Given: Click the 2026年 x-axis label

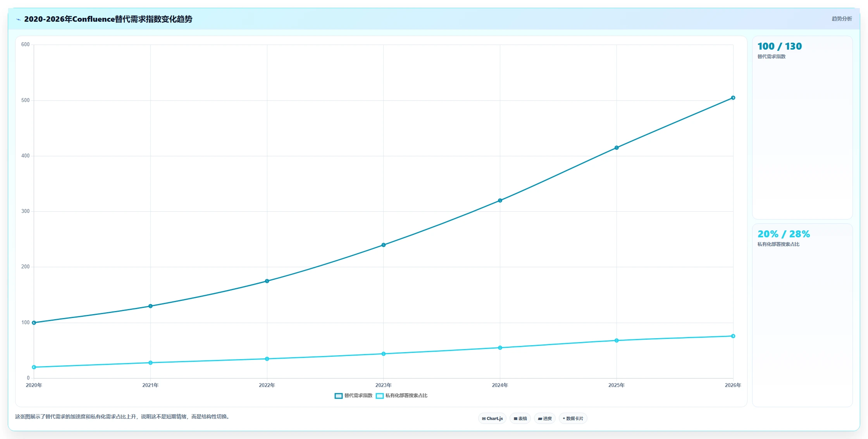Looking at the screenshot, I should click(733, 385).
